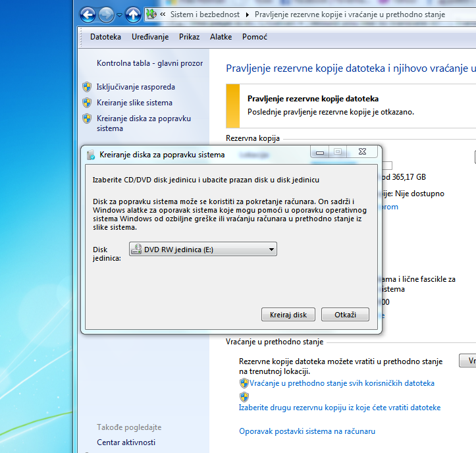Image resolution: width=476 pixels, height=453 pixels.
Task: Click the 'Kreiraj disk' button
Action: [x=288, y=315]
